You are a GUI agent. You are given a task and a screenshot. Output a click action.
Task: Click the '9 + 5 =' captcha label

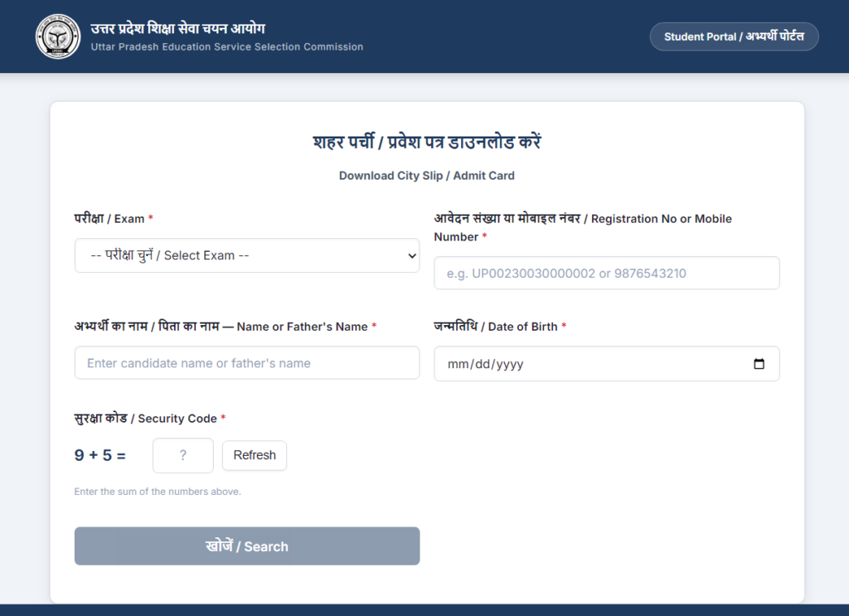[100, 455]
